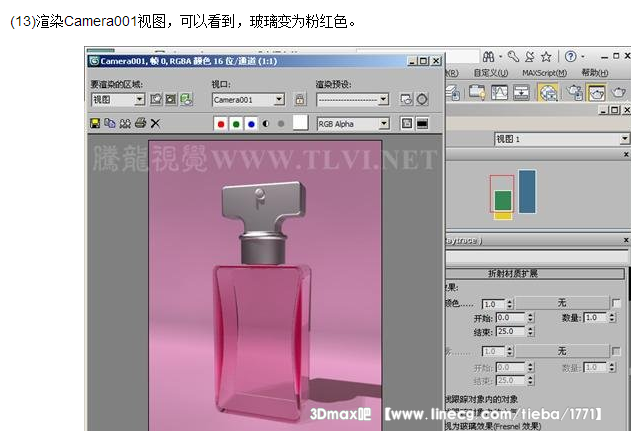631x431 pixels.
Task: Open Material Editor highlighted icon
Action: (548, 93)
